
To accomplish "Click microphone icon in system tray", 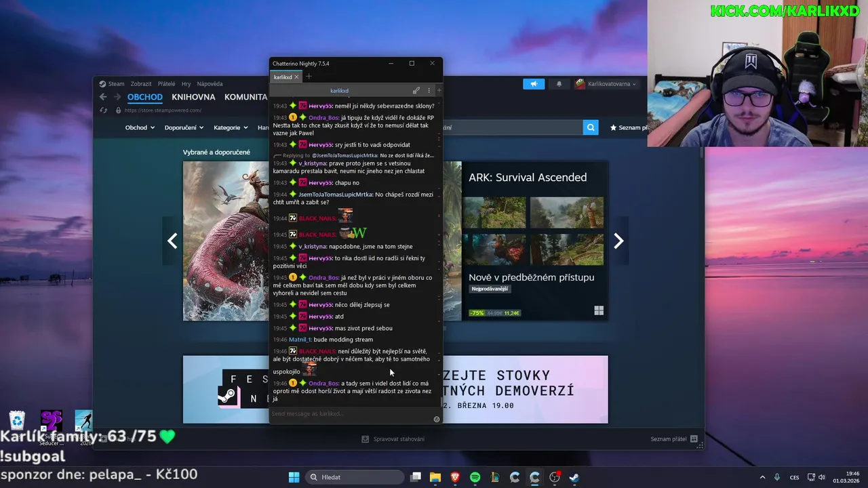I will tap(777, 477).
